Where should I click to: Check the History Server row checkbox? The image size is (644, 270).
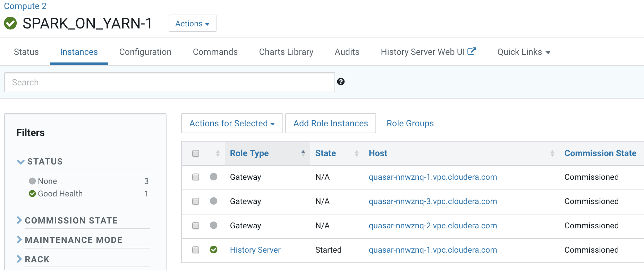click(196, 250)
